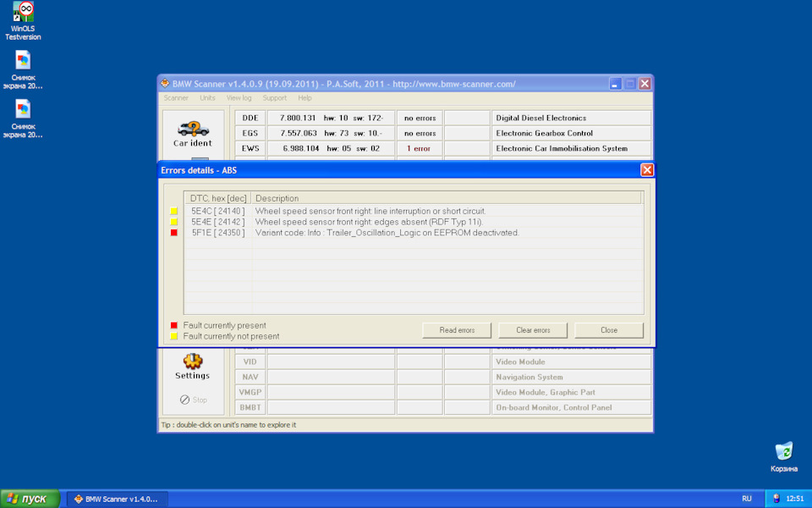
Task: Open the Start (пуск) button
Action: pos(30,499)
